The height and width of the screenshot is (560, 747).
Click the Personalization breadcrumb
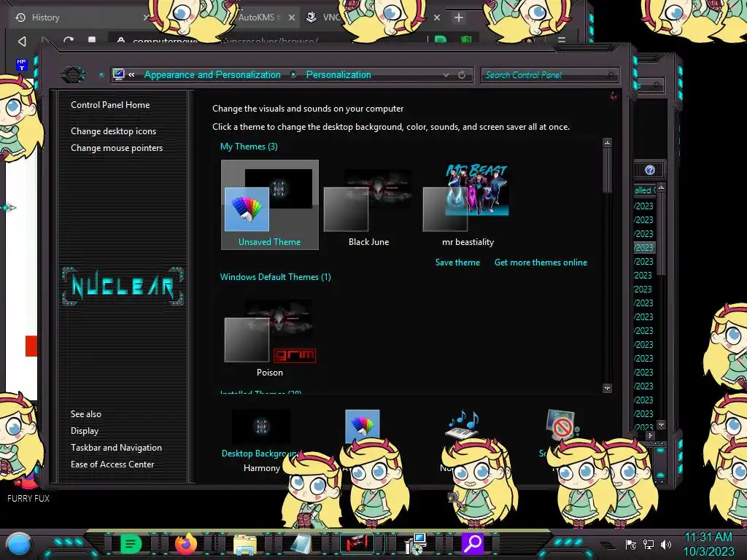point(338,75)
